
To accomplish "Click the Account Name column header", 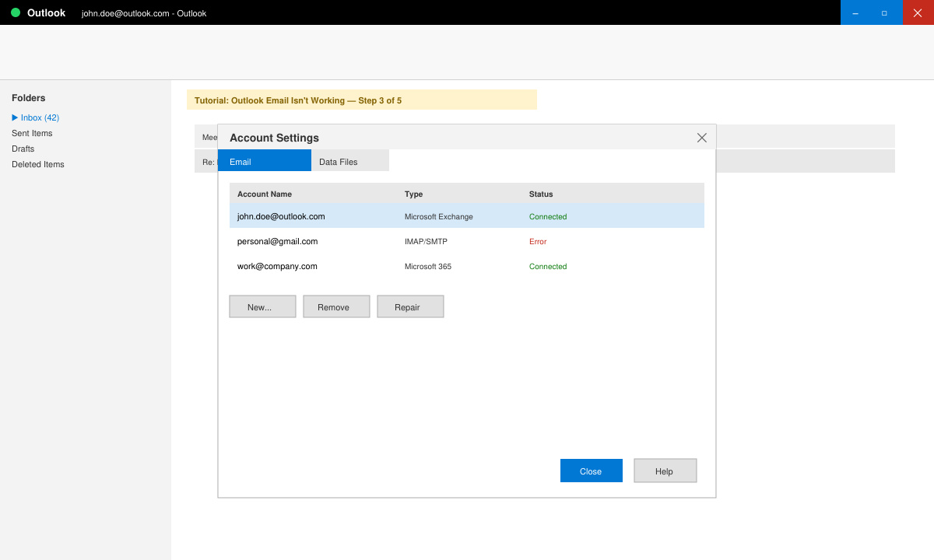I will (x=265, y=194).
